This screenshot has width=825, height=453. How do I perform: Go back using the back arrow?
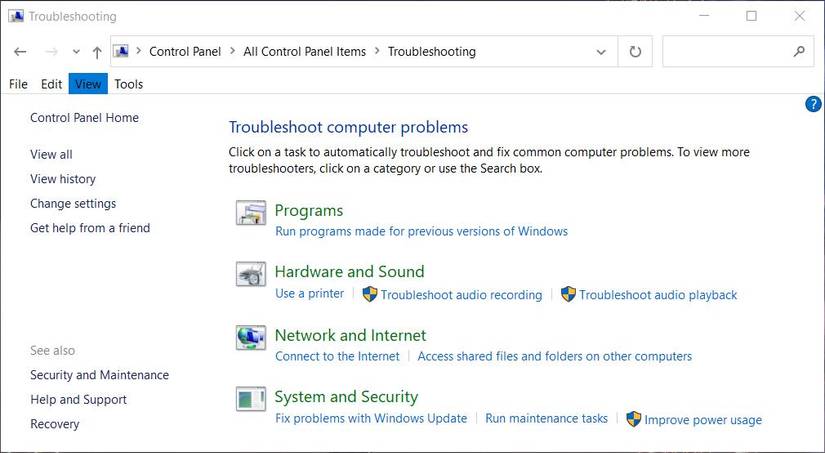coord(20,52)
